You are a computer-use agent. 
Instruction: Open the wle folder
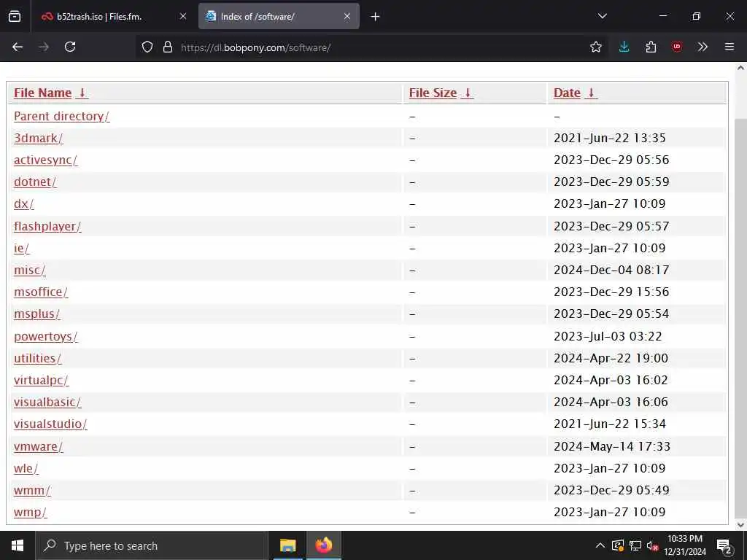26,468
